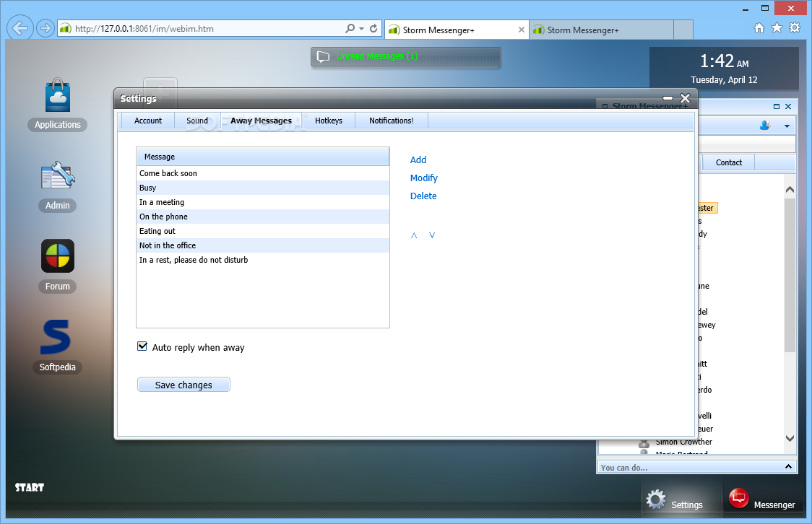Move selected message down with arrow
Viewport: 812px width, 524px height.
432,235
